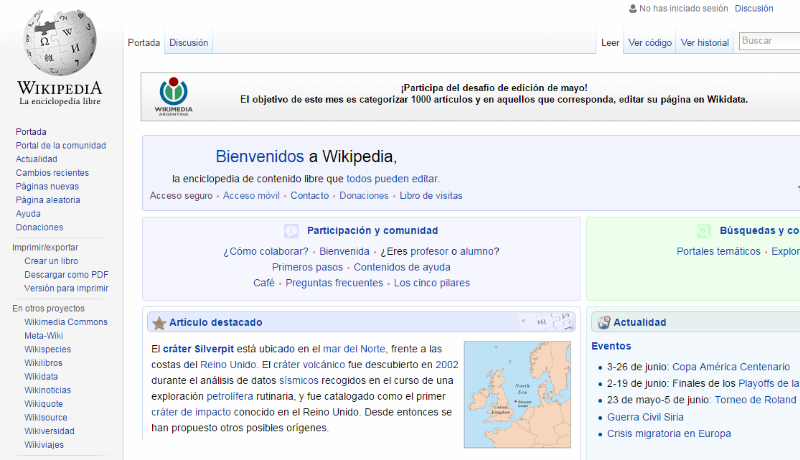Collapse the Imprimir/exportar sidebar section
The height and width of the screenshot is (460, 800).
(x=45, y=246)
